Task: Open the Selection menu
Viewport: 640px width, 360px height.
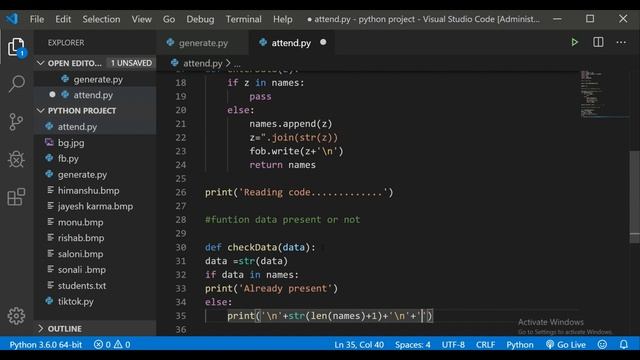Action: click(101, 19)
